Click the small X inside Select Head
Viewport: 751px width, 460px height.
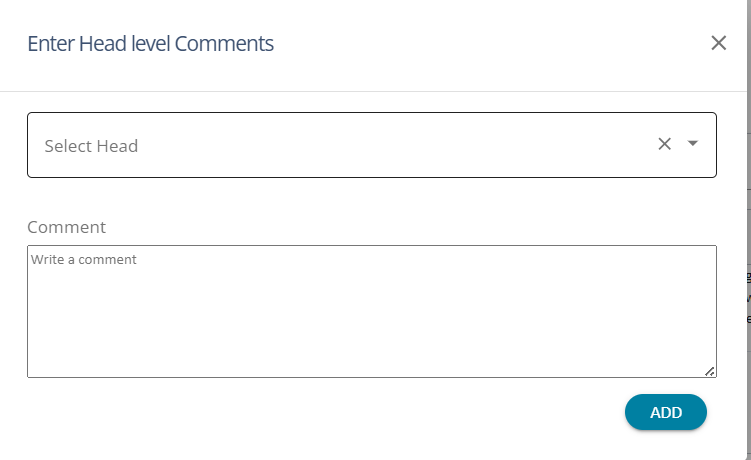click(x=664, y=144)
